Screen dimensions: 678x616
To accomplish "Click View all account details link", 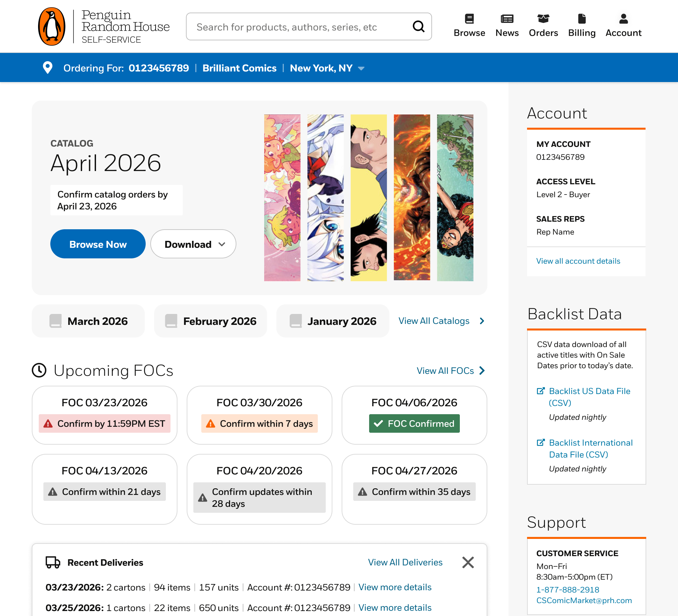I will [578, 261].
